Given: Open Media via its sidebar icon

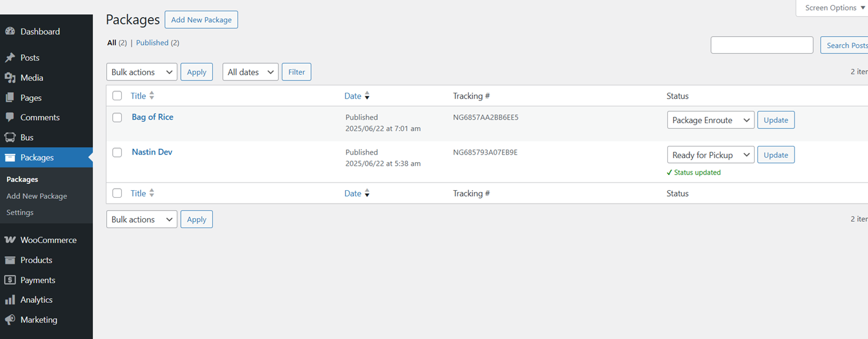Looking at the screenshot, I should (10, 78).
